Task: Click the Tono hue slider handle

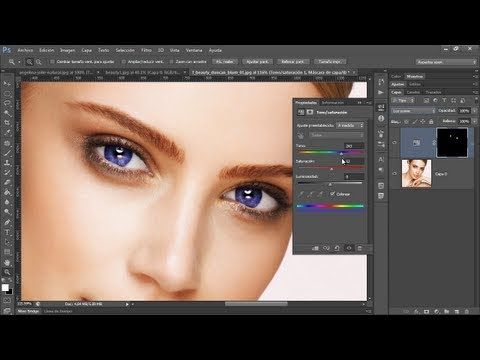Action: click(x=341, y=154)
